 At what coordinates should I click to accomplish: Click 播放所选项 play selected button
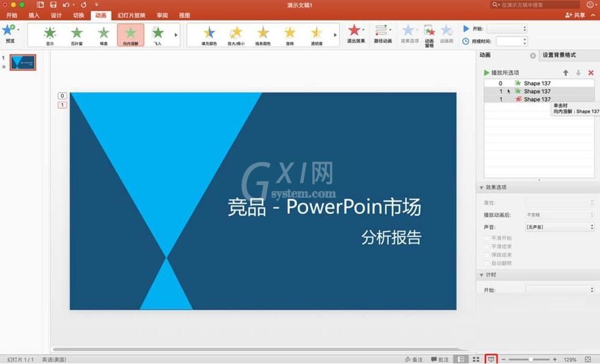click(x=501, y=73)
